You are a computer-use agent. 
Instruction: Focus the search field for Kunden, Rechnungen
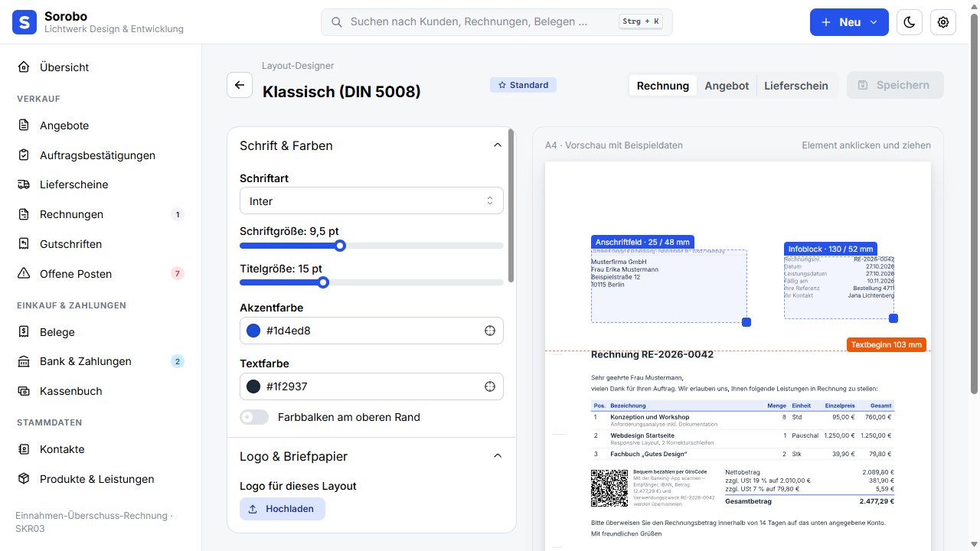coord(497,22)
